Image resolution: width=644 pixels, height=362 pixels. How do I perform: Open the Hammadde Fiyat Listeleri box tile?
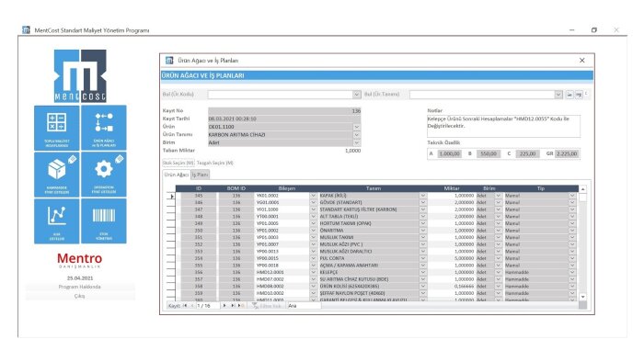pyautogui.click(x=57, y=175)
